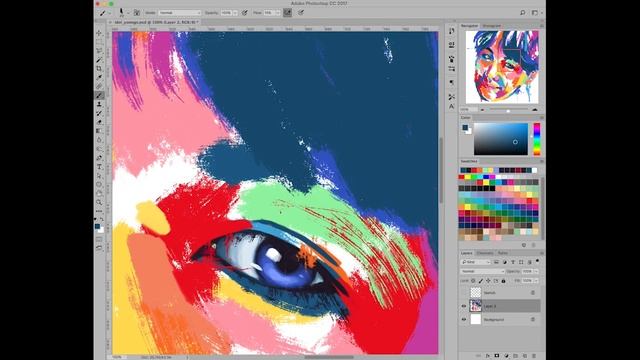Select the Sketch layer thumbnail
This screenshot has height=360, width=640.
[476, 292]
